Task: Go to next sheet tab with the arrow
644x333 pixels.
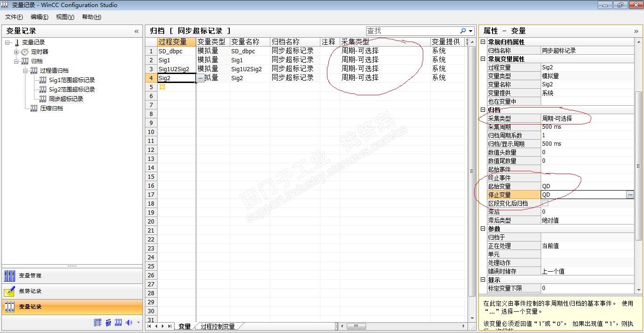Action: click(x=163, y=326)
